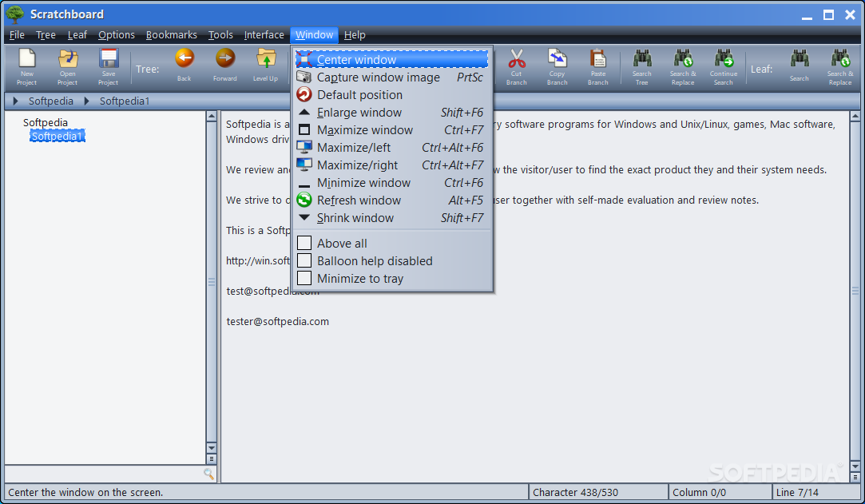This screenshot has width=865, height=504.
Task: Click text editor scrollbar up arrow
Action: point(855,117)
